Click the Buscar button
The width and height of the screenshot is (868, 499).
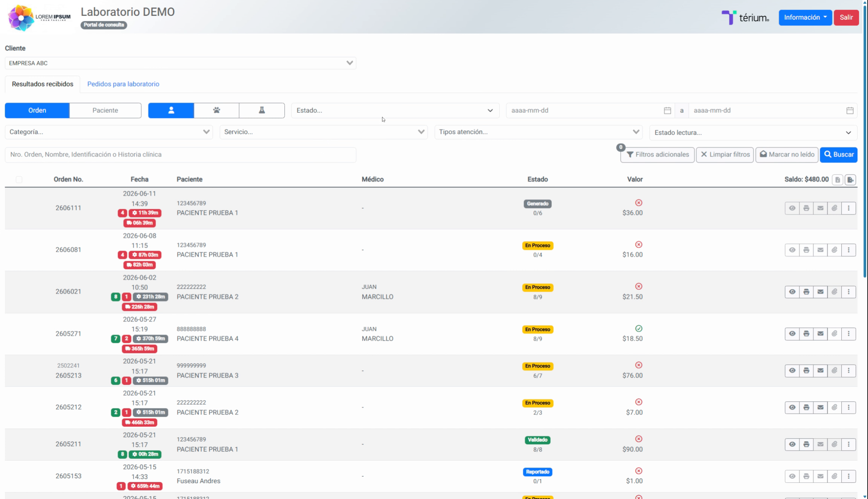[x=838, y=155]
